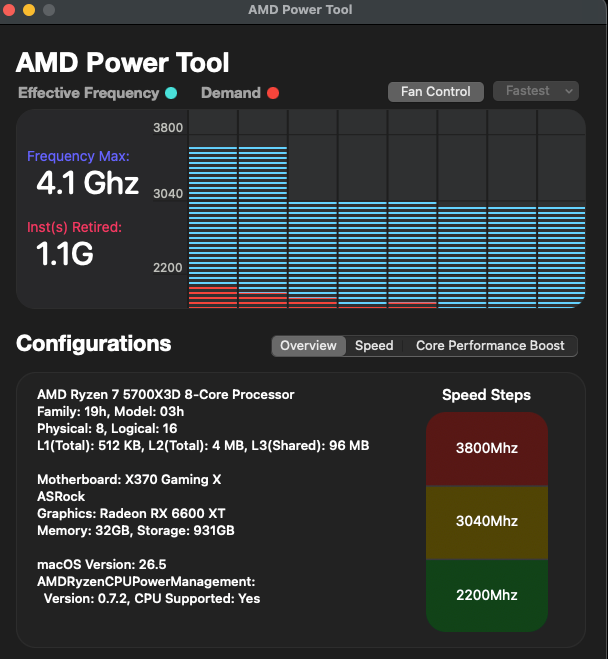Click the Demand legend label
This screenshot has width=608, height=659.
(x=231, y=93)
